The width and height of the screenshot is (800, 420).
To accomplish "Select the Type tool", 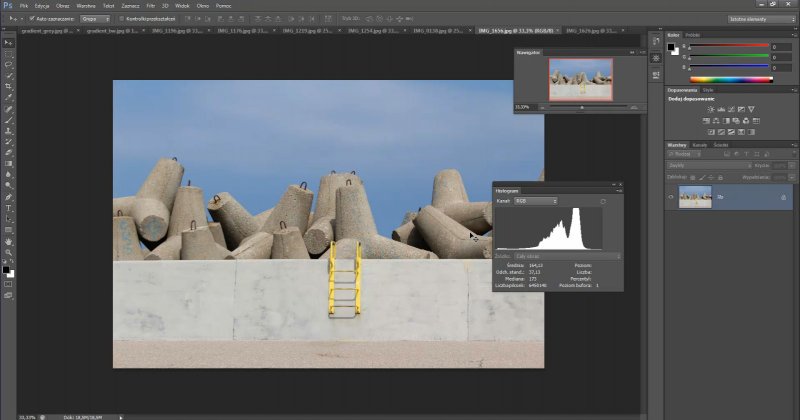I will (8, 207).
